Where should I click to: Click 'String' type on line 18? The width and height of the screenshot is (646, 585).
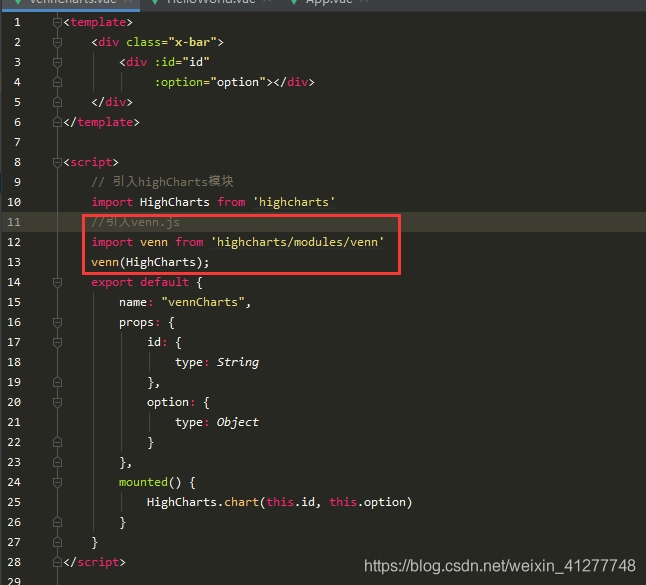pos(238,362)
